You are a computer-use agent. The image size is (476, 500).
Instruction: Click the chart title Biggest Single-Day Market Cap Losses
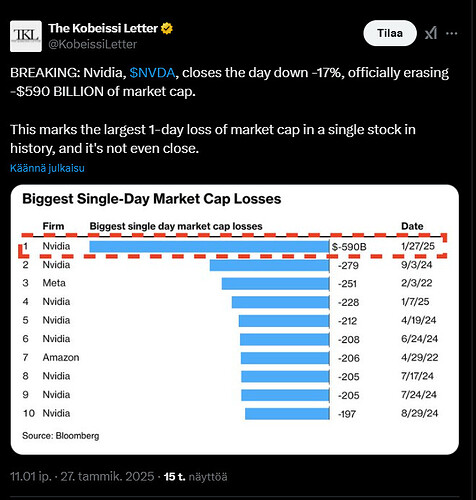(x=152, y=199)
